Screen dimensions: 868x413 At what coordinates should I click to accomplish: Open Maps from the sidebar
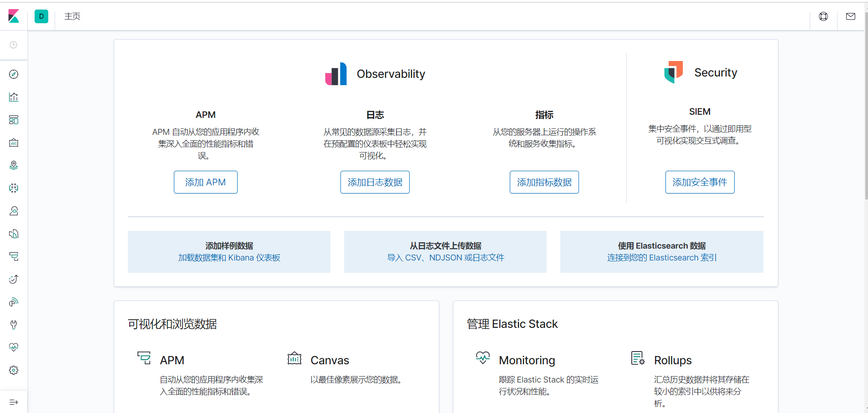pyautogui.click(x=14, y=165)
